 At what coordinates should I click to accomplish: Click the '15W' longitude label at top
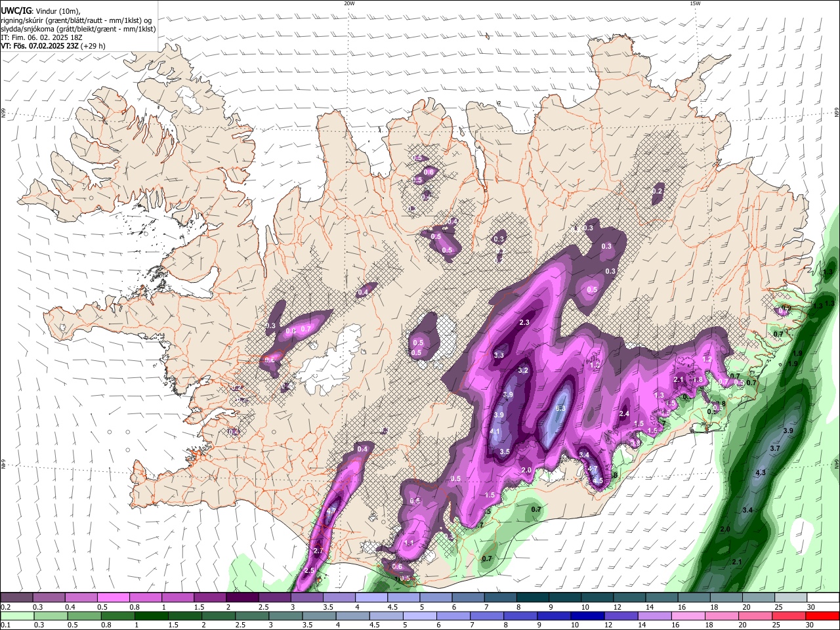[695, 3]
